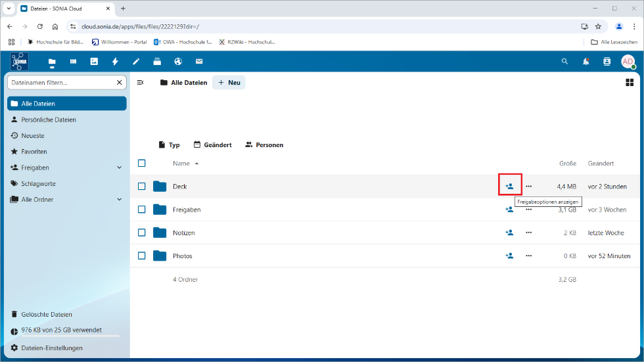Screen dimensions: 644x362
Task: Toggle the select-all checkbox in header
Action: [141, 164]
